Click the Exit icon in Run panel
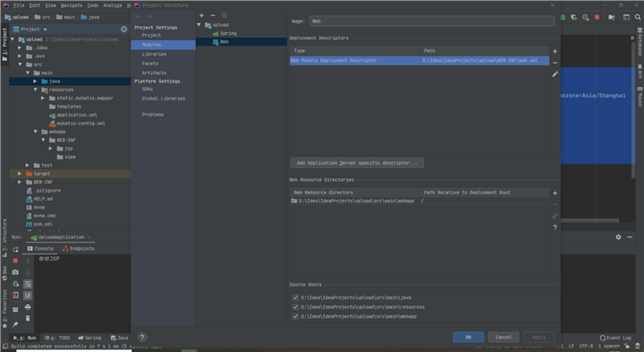Viewport: 644px width, 352px height. (15, 296)
